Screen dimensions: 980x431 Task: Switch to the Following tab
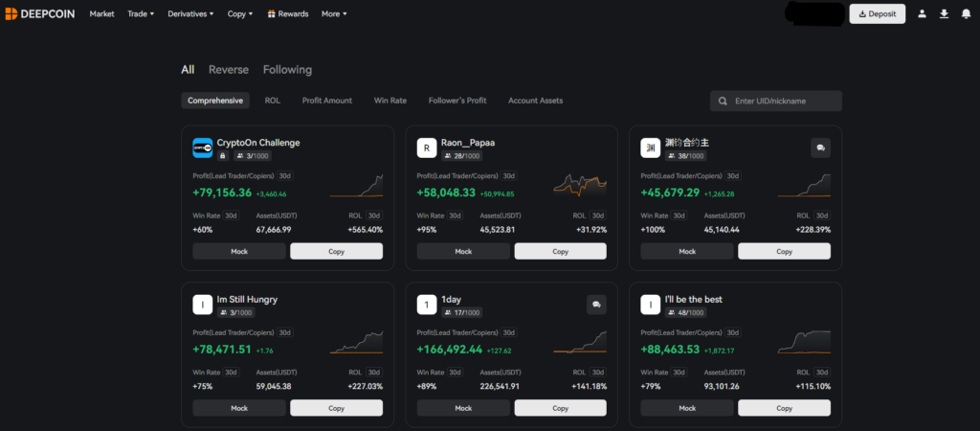click(287, 69)
